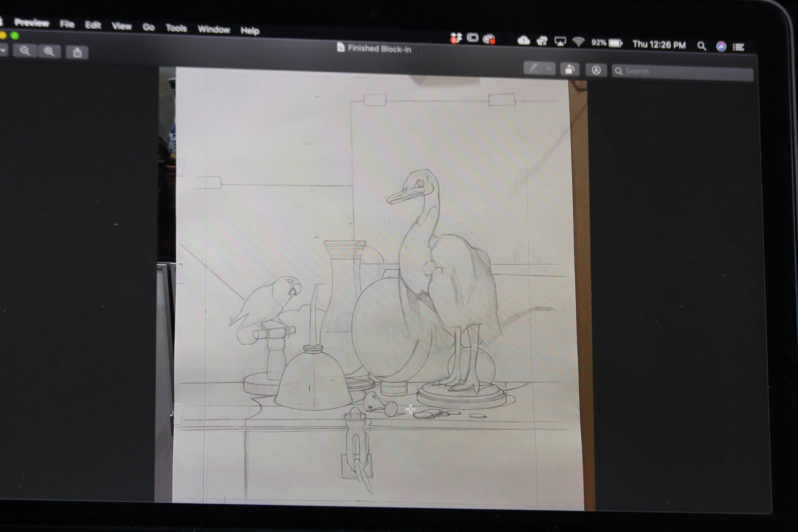The width and height of the screenshot is (798, 532).
Task: Open the Notification Center list icon
Action: coord(739,47)
